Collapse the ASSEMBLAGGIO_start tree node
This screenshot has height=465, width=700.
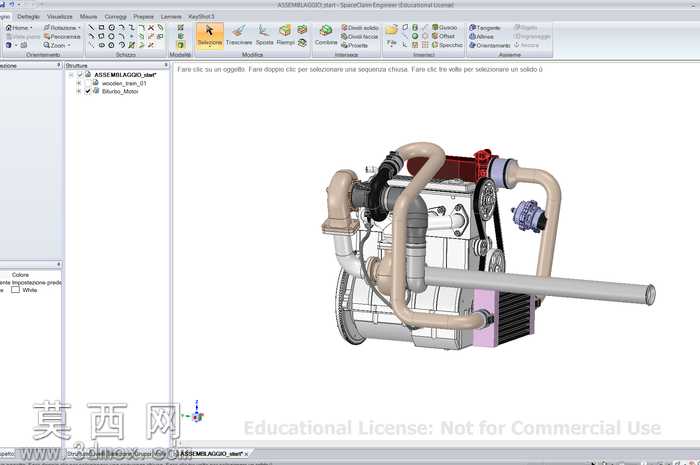click(71, 75)
